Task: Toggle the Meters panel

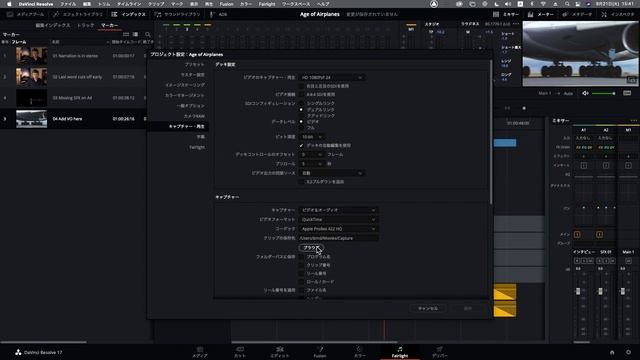Action: pos(540,14)
